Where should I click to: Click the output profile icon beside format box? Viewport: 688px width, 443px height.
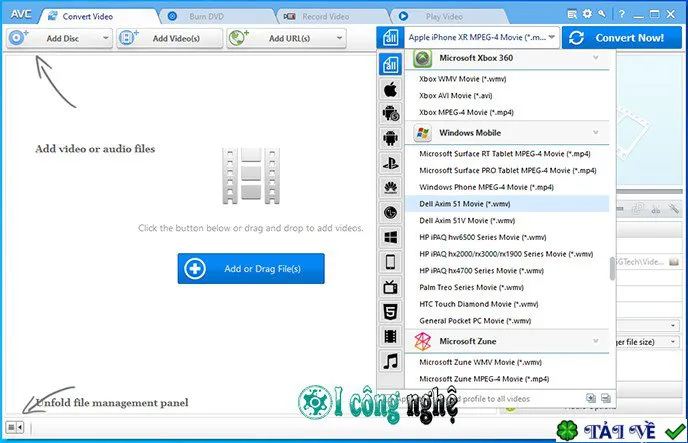(390, 38)
